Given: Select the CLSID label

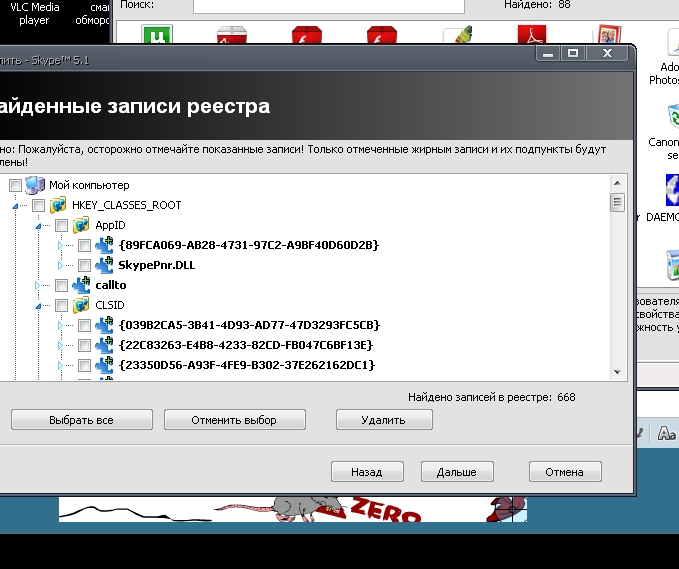Looking at the screenshot, I should (110, 305).
